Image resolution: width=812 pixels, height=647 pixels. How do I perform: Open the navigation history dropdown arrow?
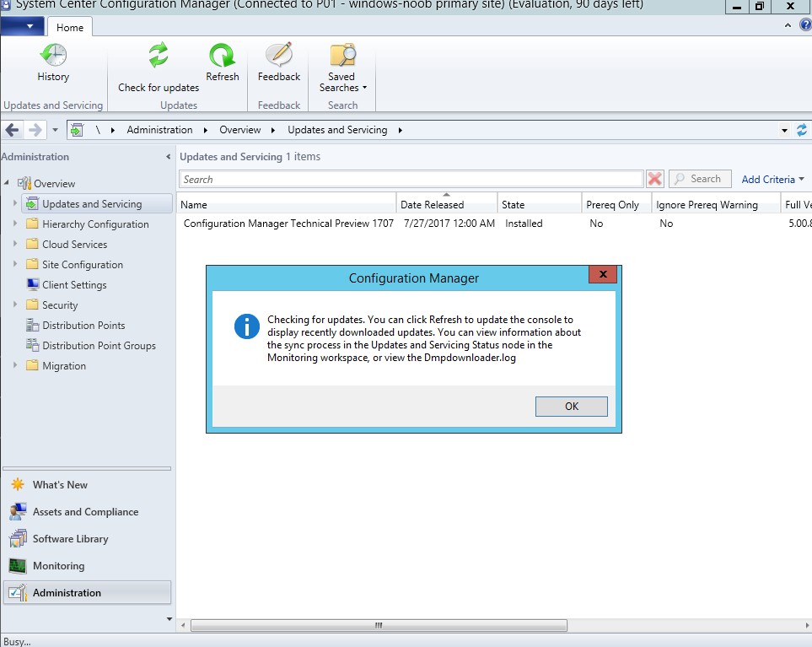coord(55,130)
